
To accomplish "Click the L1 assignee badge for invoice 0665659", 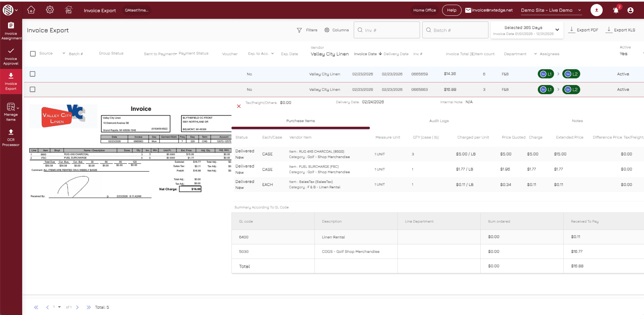I will tap(546, 74).
